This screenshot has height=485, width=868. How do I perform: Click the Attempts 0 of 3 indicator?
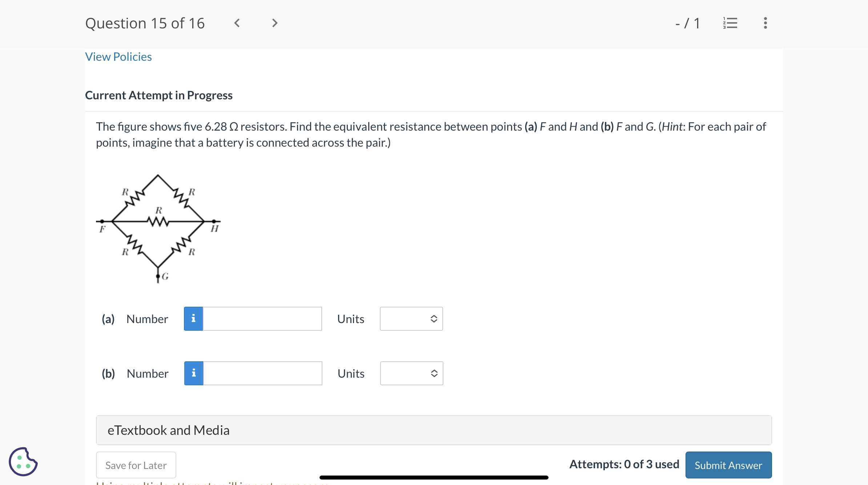[623, 464]
